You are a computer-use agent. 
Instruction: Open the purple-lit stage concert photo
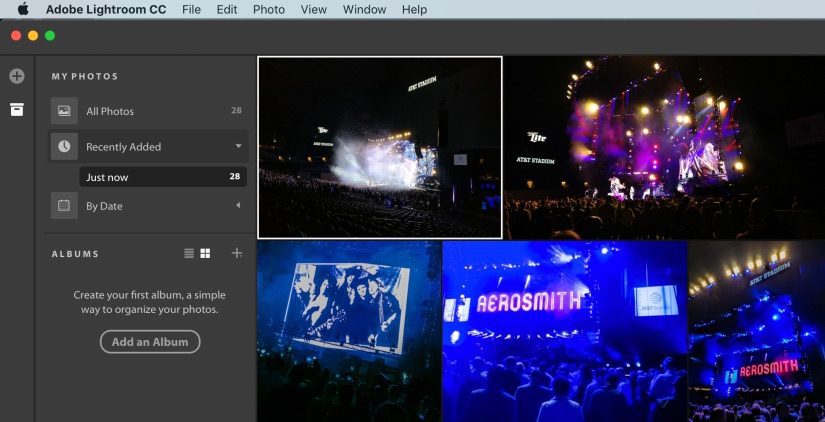(x=665, y=147)
